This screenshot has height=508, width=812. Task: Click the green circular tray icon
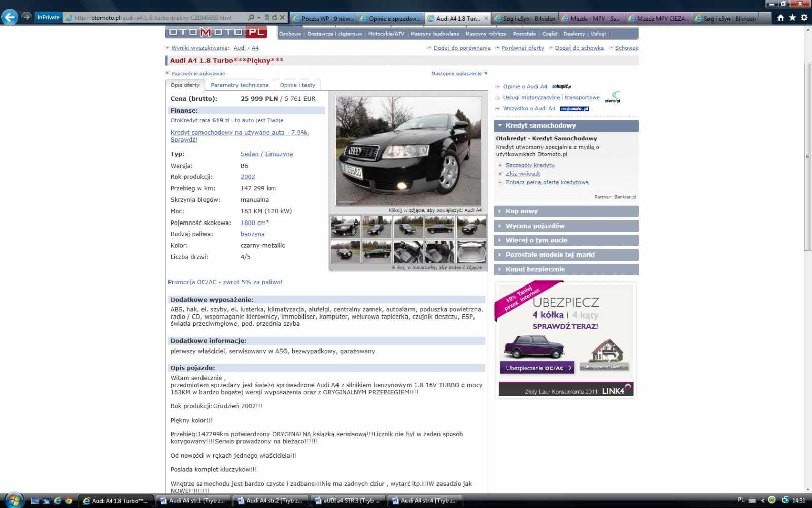[x=772, y=500]
